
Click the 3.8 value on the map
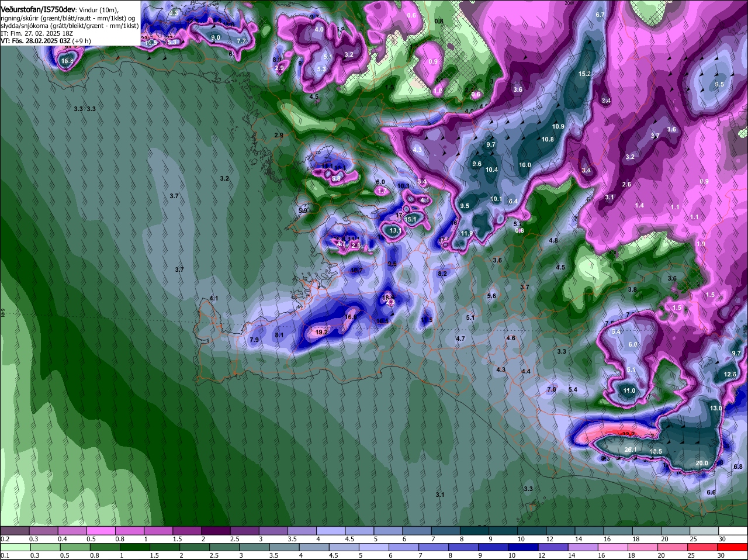[632, 289]
